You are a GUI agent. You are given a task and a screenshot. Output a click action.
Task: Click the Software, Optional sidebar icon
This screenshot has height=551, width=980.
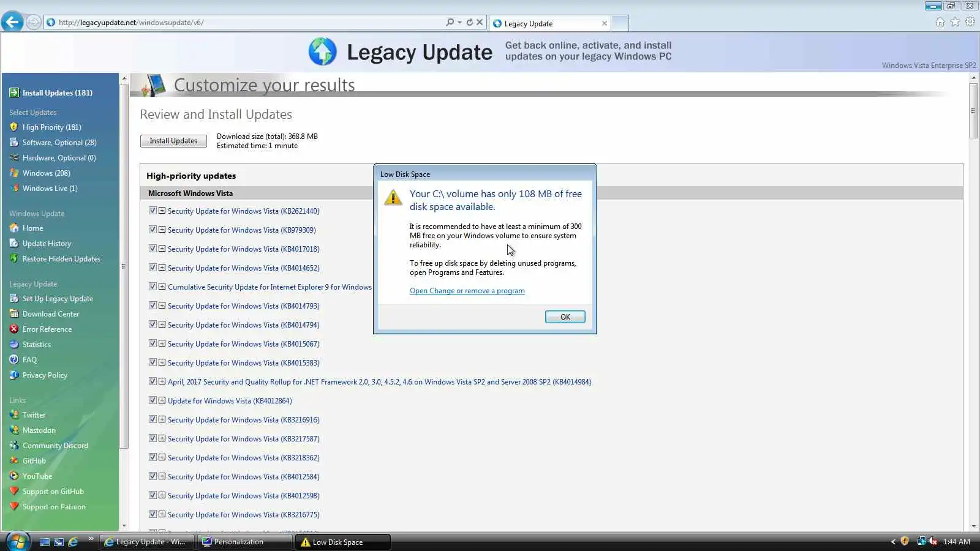tap(14, 143)
